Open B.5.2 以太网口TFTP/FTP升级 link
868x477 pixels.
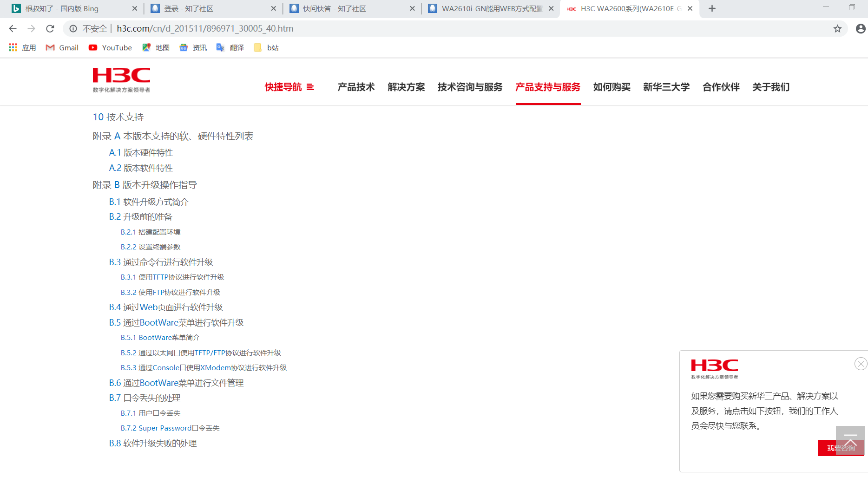[x=201, y=353]
